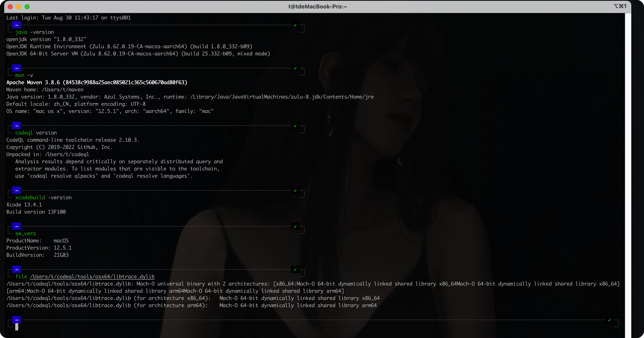Click the bold 'Apache Maven 3.8.6' line
The height and width of the screenshot is (338, 644).
tap(97, 82)
